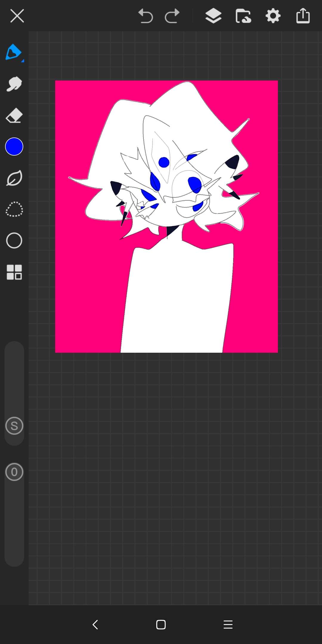The width and height of the screenshot is (322, 644).
Task: Select the circle shape tool
Action: [14, 241]
